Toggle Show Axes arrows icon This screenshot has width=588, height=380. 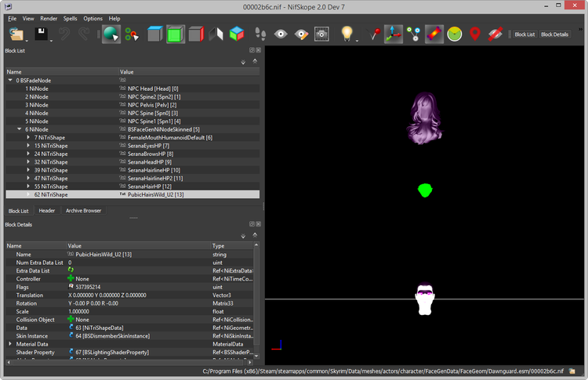[394, 34]
